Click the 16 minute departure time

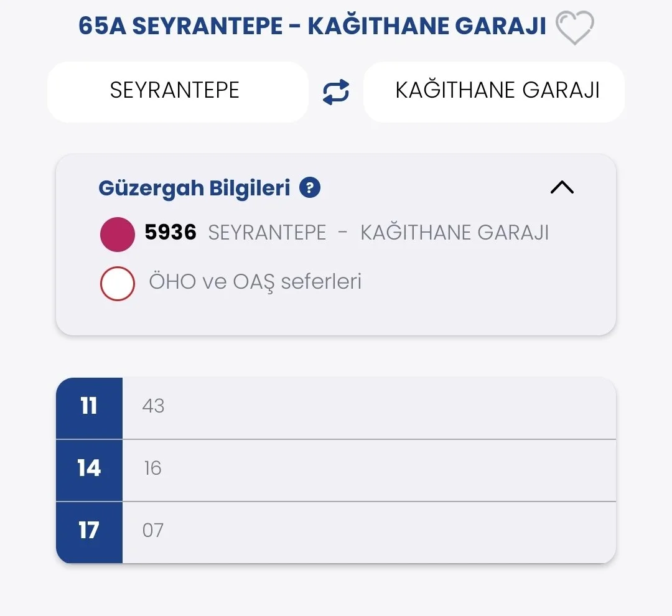click(x=152, y=468)
